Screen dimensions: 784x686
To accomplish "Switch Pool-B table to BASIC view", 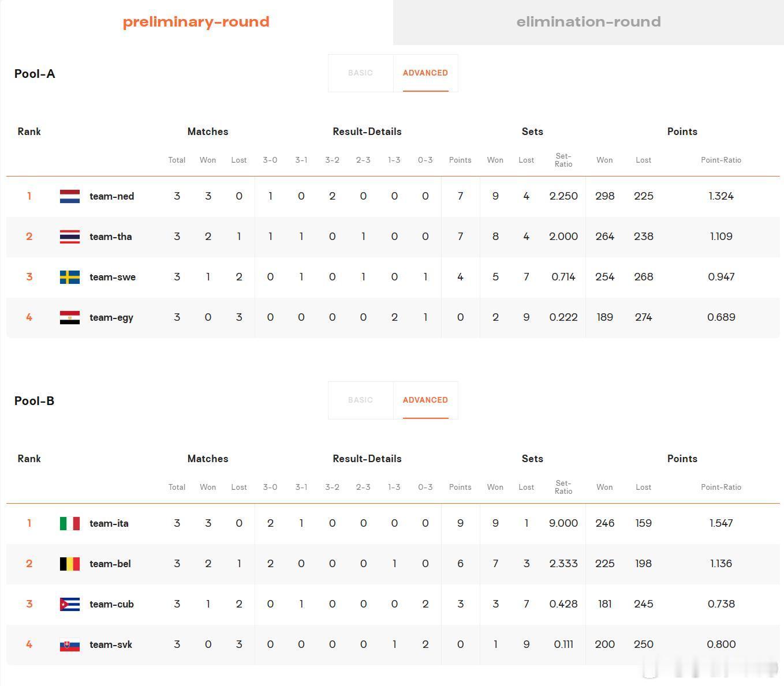I will pyautogui.click(x=360, y=400).
